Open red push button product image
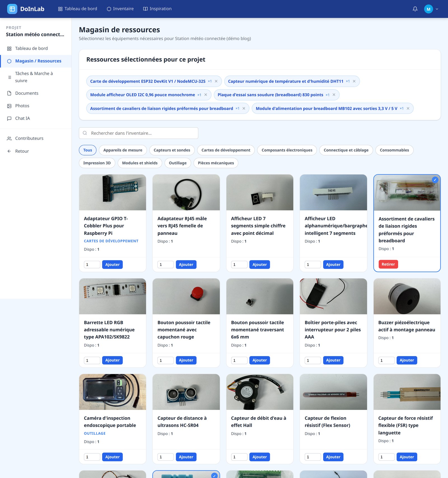448x478 pixels. tap(186, 296)
